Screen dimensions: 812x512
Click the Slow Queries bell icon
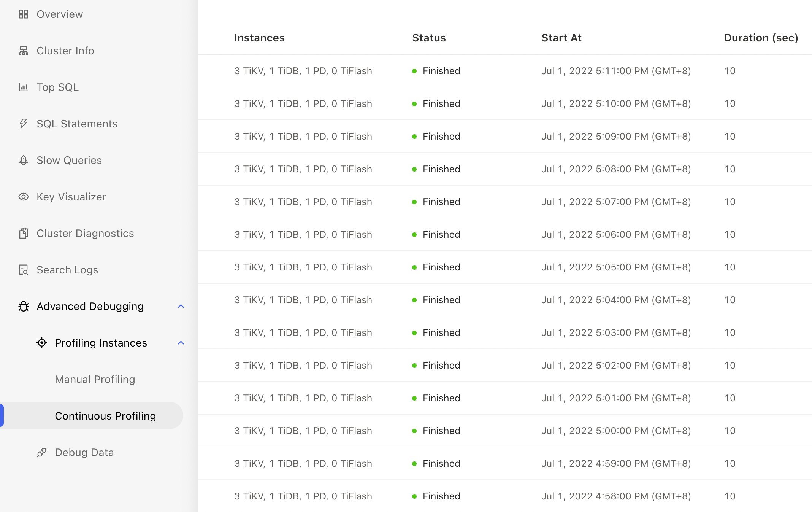(x=24, y=161)
